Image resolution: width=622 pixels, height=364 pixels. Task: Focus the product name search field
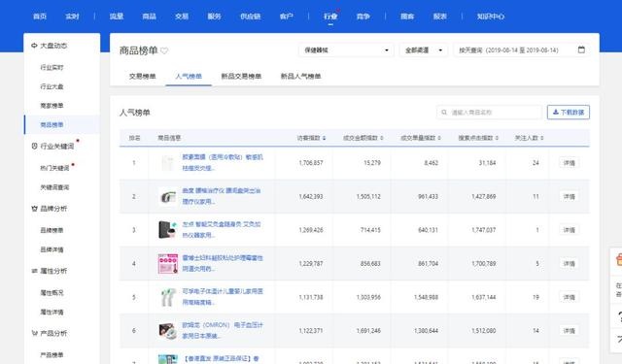[489, 113]
